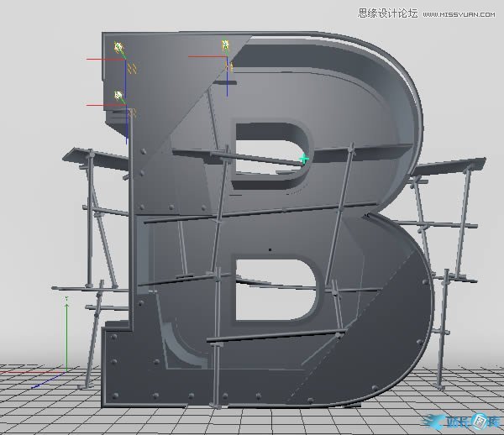Viewport: 504px width, 435px height.
Task: Select the lower-left light icon
Action: click(118, 96)
